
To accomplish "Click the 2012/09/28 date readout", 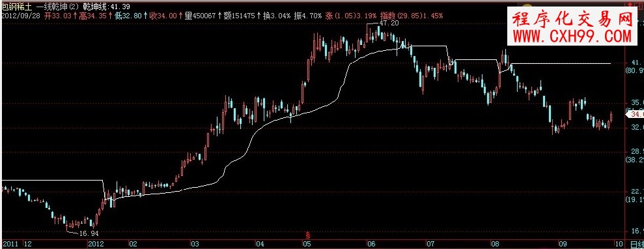I will (20, 16).
